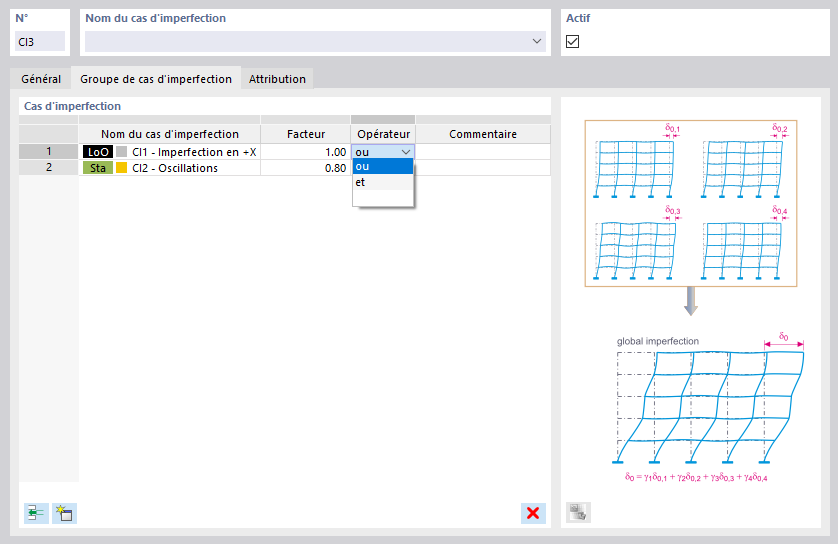Select row header number 2
Viewport: 838px width, 544px height.
(x=49, y=168)
